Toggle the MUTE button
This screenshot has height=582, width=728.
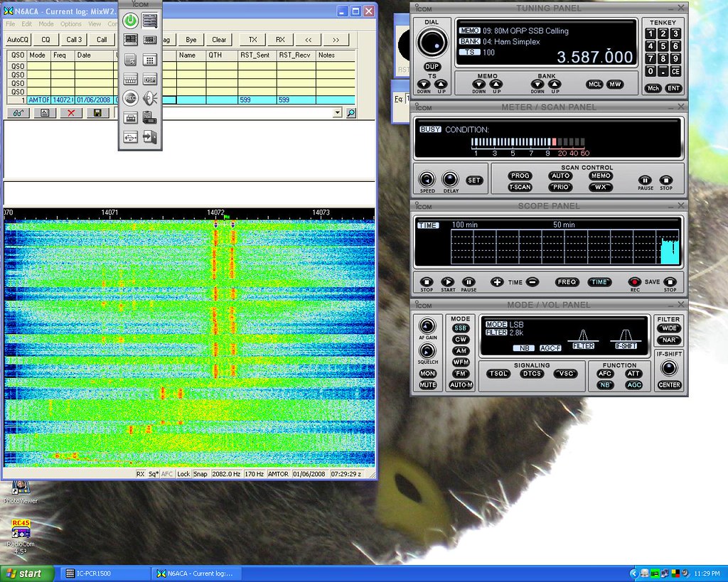click(x=427, y=384)
